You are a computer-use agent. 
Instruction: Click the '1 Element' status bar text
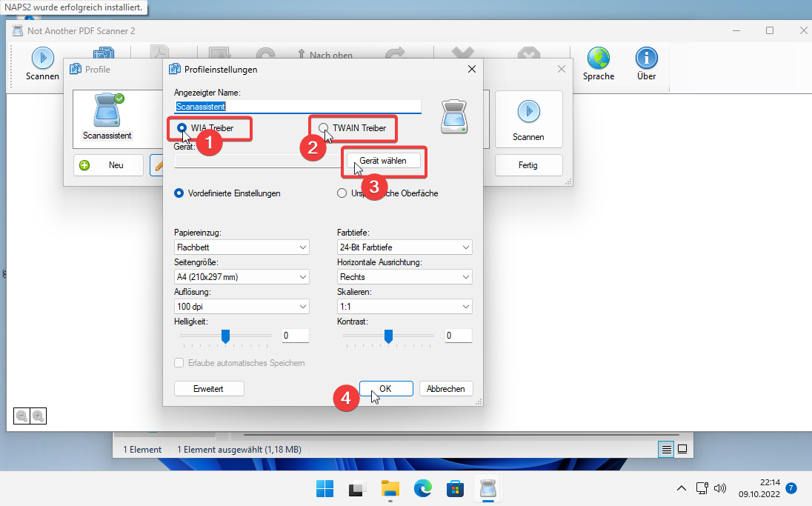click(142, 450)
